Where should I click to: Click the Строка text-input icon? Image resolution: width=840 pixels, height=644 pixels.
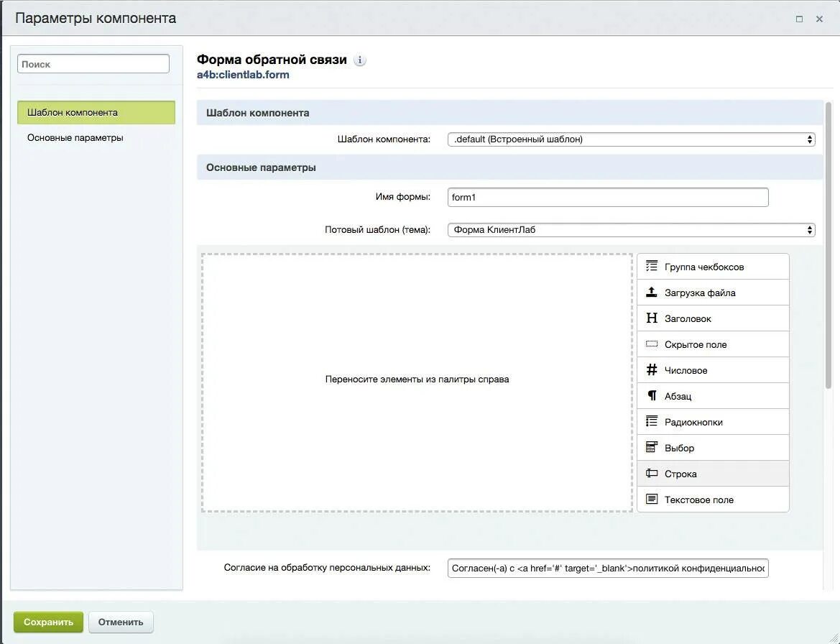652,473
